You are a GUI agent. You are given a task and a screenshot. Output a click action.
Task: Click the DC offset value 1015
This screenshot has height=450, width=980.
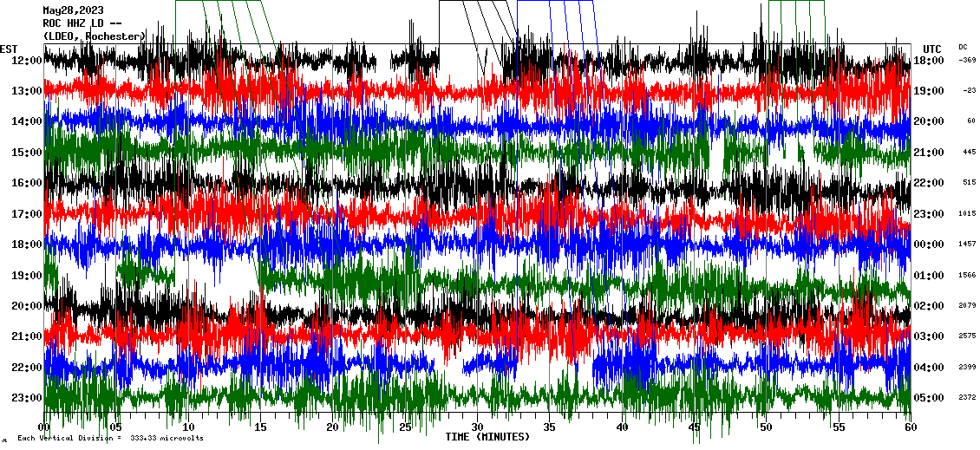968,213
